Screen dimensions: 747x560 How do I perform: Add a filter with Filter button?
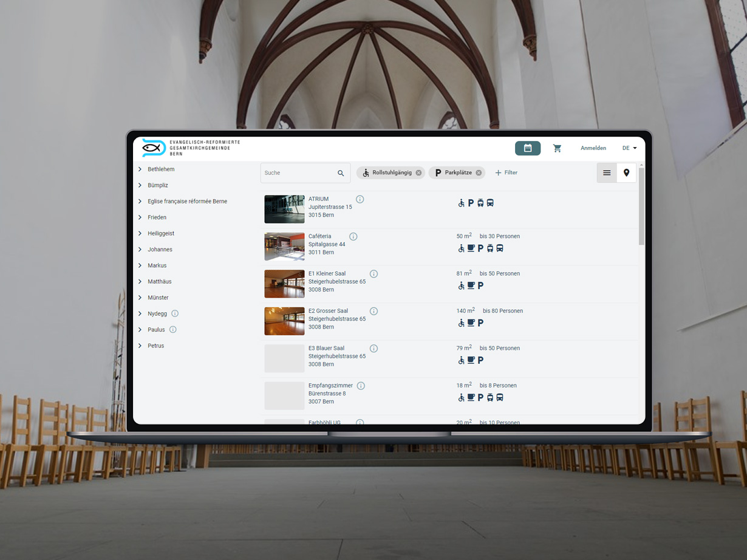(507, 173)
